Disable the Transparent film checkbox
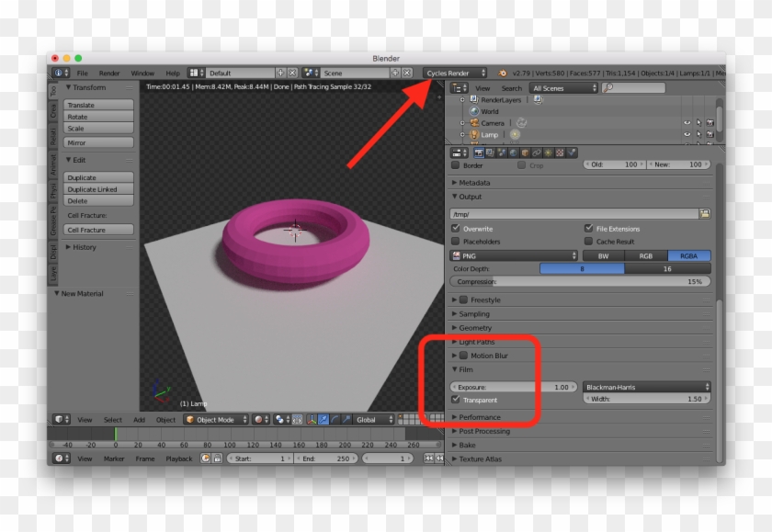 click(x=457, y=400)
